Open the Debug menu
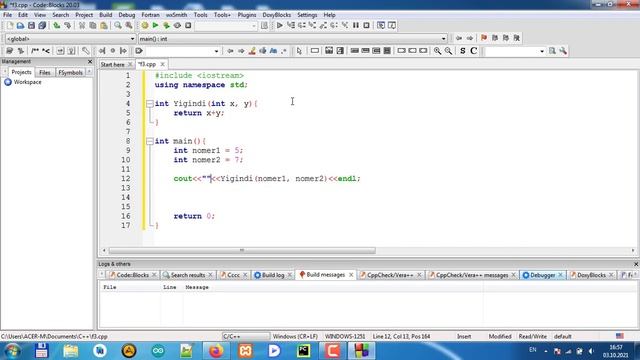The height and width of the screenshot is (360, 640). [127, 15]
